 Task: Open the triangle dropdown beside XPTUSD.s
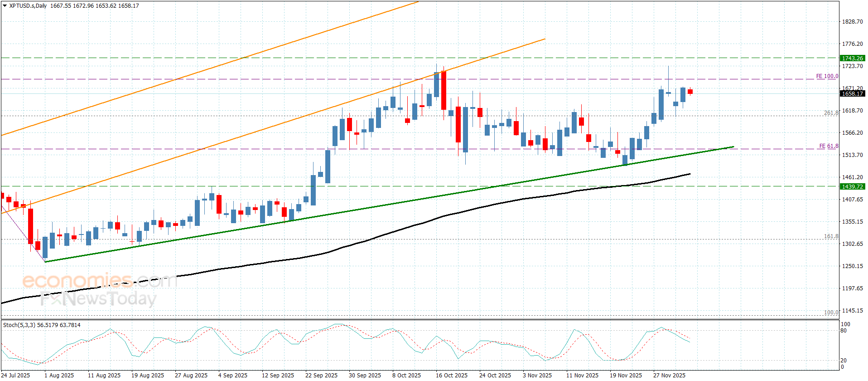coord(5,6)
